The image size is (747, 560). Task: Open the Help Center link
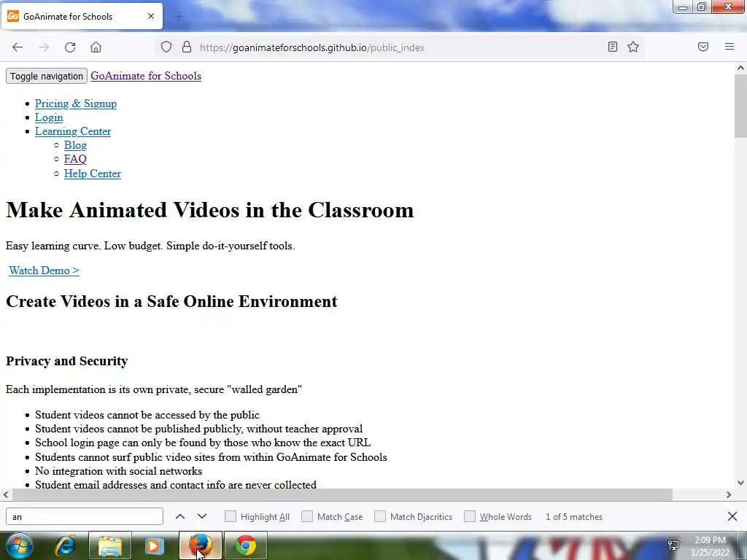coord(93,174)
